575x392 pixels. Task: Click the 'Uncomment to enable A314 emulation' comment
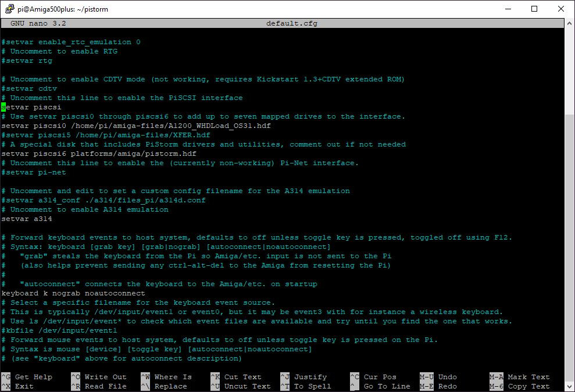[85, 210]
